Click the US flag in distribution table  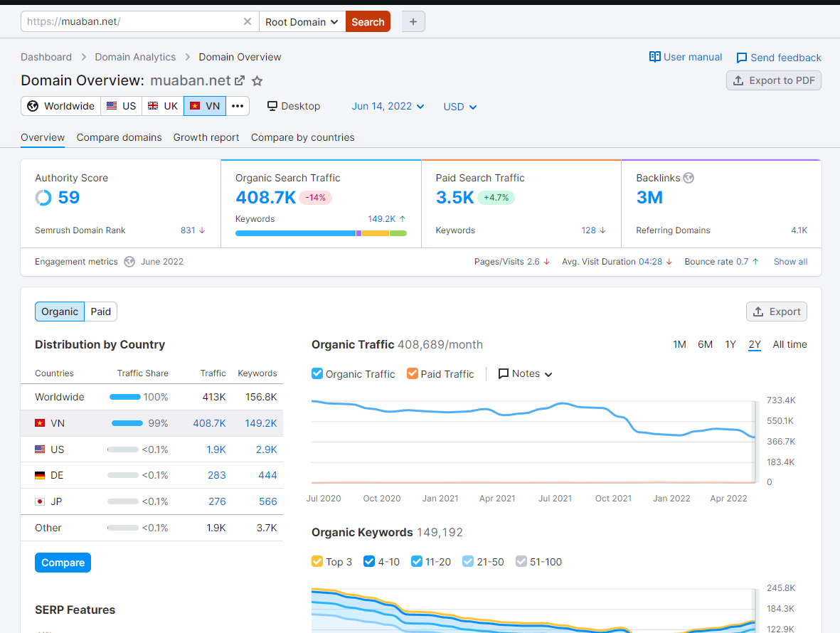tap(40, 450)
